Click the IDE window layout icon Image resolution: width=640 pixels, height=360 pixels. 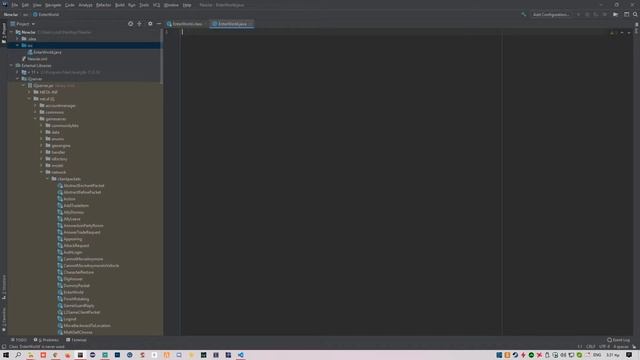[626, 14]
